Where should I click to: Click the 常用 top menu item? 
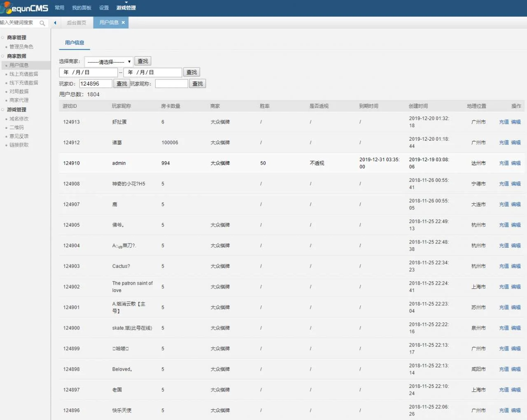click(59, 8)
